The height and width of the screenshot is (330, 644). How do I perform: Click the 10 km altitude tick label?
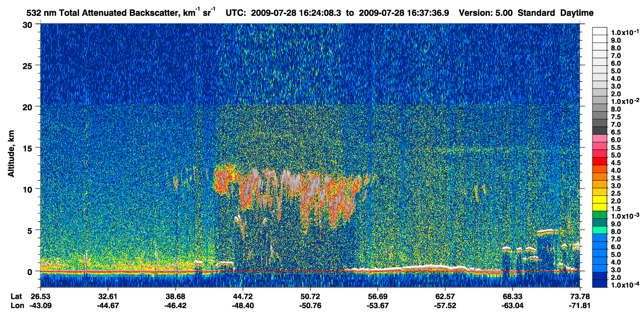tap(29, 189)
